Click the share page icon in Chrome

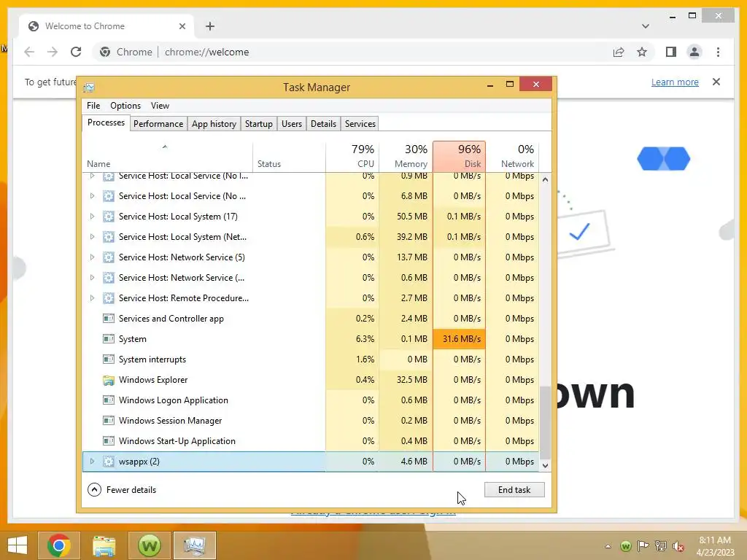(x=619, y=52)
